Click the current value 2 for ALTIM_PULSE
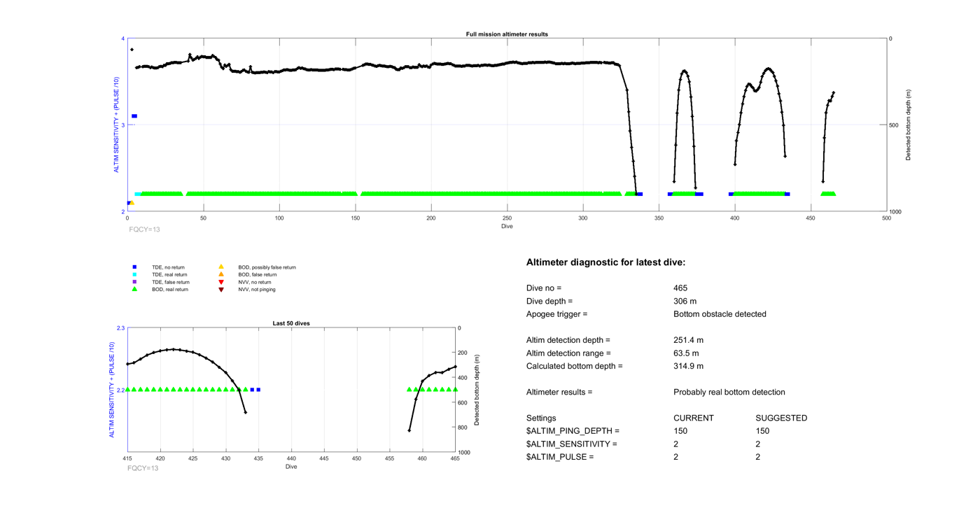The width and height of the screenshot is (980, 508). click(676, 457)
